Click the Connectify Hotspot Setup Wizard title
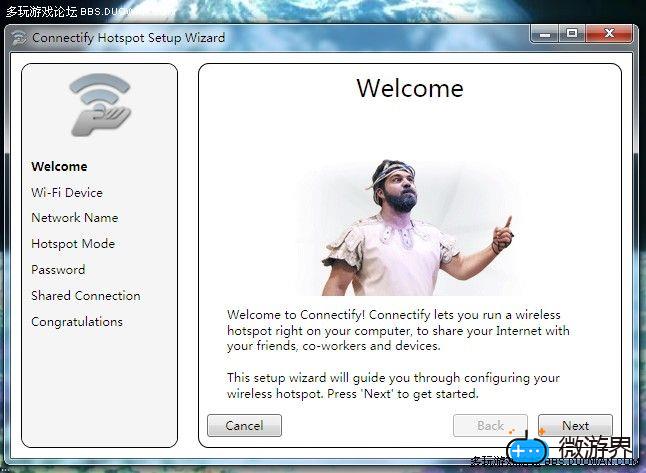Viewport: 646px width, 473px height. 129,38
